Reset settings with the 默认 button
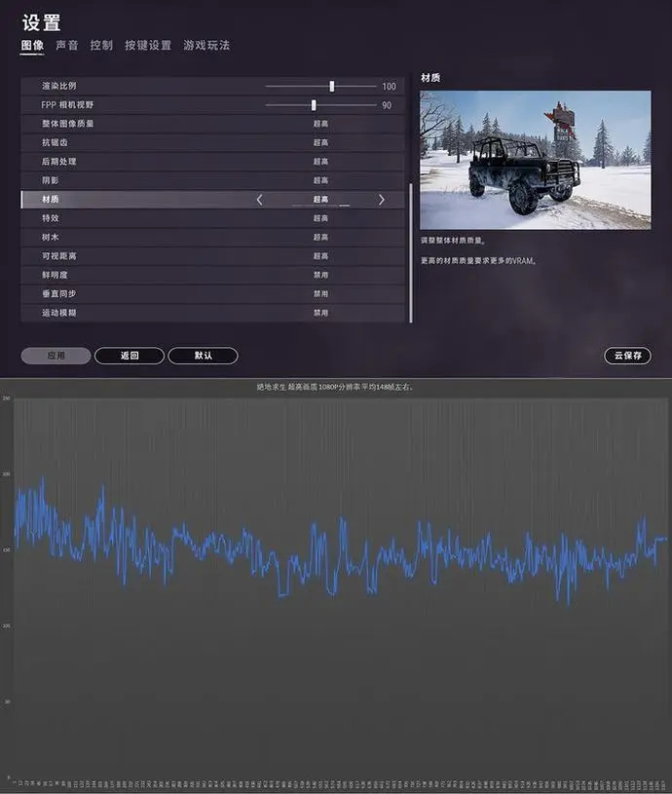This screenshot has width=672, height=794. pos(203,356)
